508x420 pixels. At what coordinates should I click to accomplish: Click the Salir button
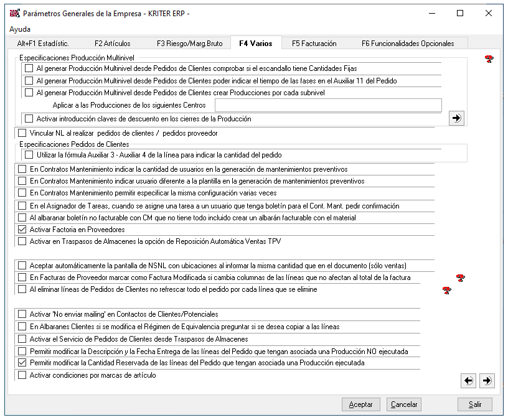click(475, 404)
